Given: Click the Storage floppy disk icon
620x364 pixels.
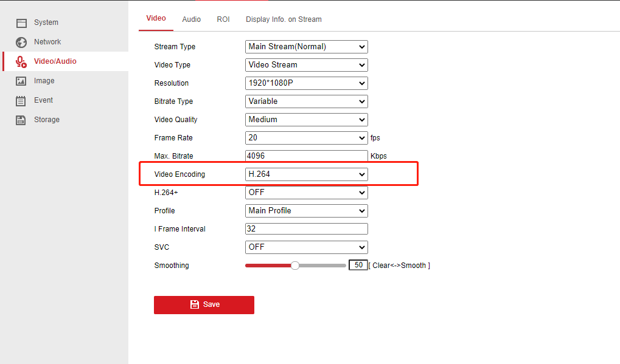Looking at the screenshot, I should (21, 120).
